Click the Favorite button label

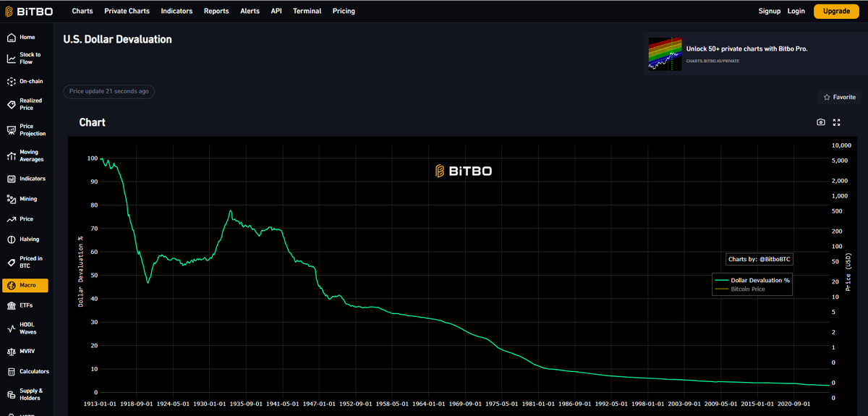pos(844,97)
